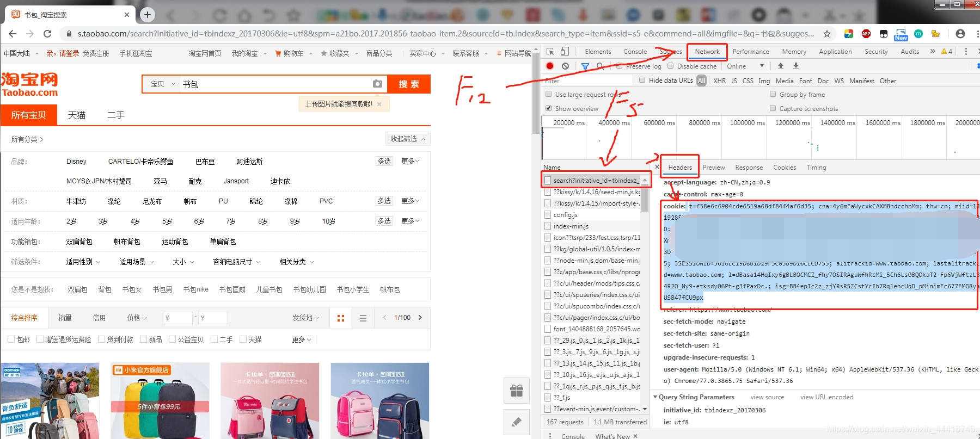Clear the network log
Viewport: 980px width, 439px height.
click(566, 66)
